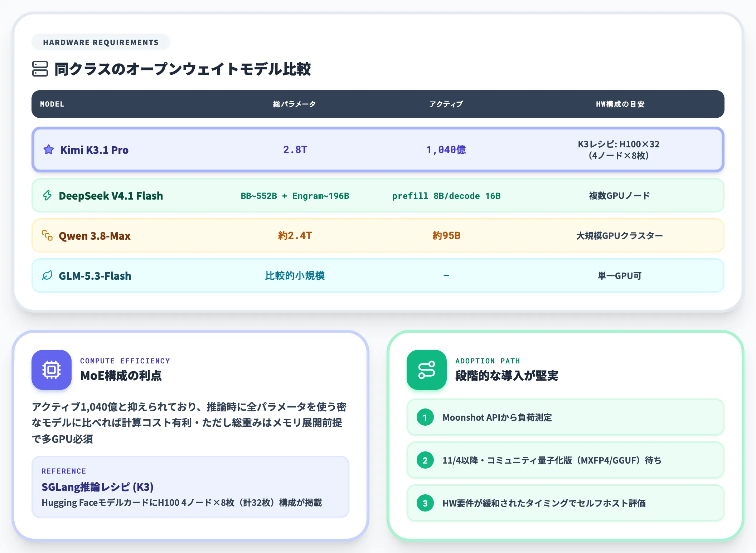756x553 pixels.
Task: Click the prefill 8B/decode 16B value
Action: tap(446, 196)
